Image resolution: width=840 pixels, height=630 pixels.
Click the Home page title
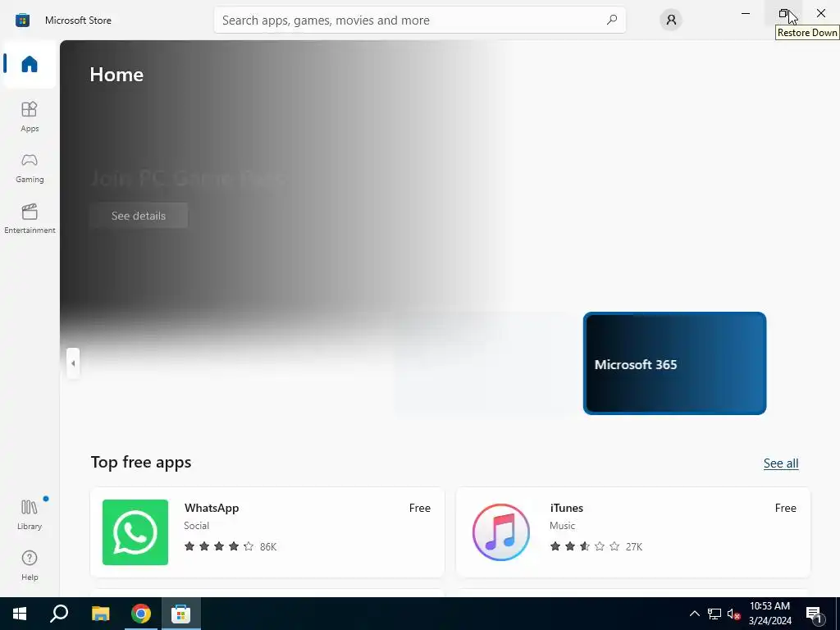(116, 75)
